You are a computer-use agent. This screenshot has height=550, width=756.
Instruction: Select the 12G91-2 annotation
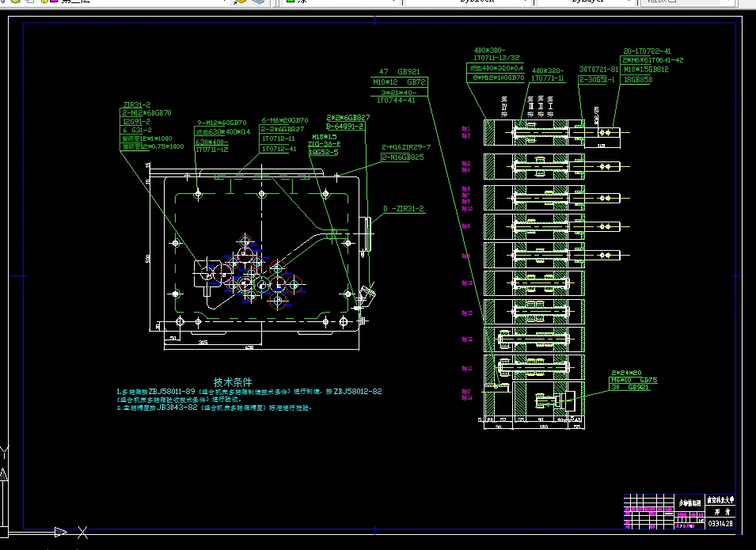click(x=136, y=121)
